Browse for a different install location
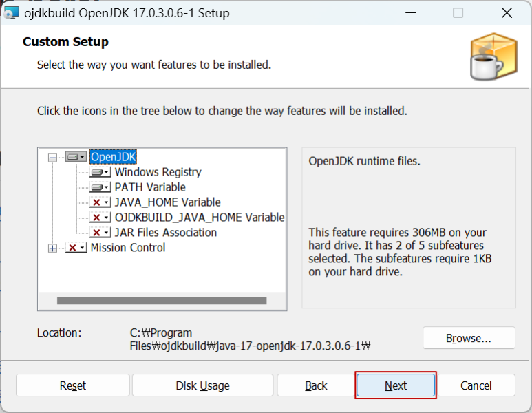532x413 pixels. pos(469,338)
